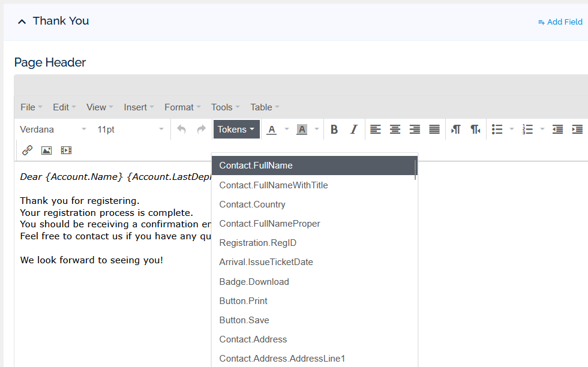Justify the paragraph text

[434, 129]
